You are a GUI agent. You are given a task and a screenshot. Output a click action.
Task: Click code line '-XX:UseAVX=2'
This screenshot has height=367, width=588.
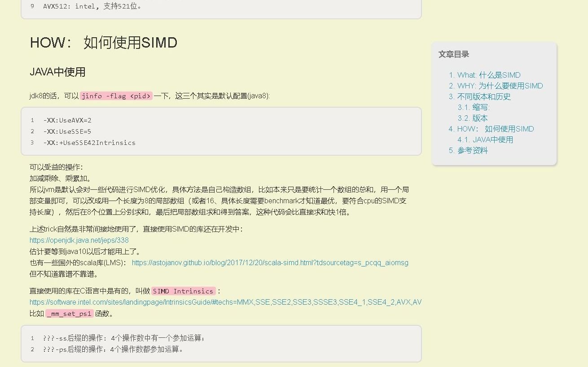pos(67,120)
